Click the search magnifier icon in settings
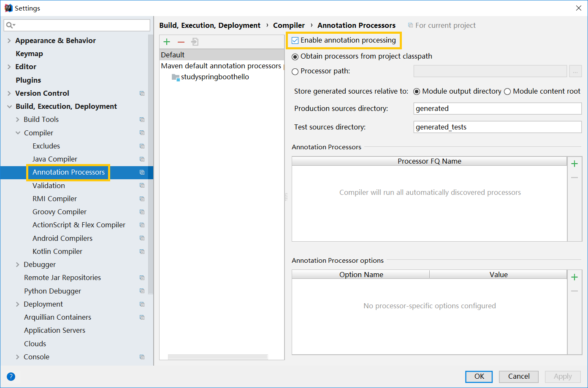 (10, 25)
